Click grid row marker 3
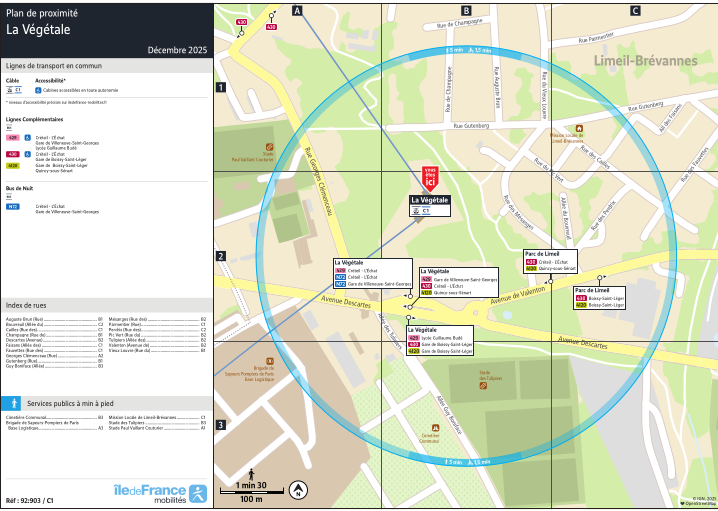 [x=221, y=425]
